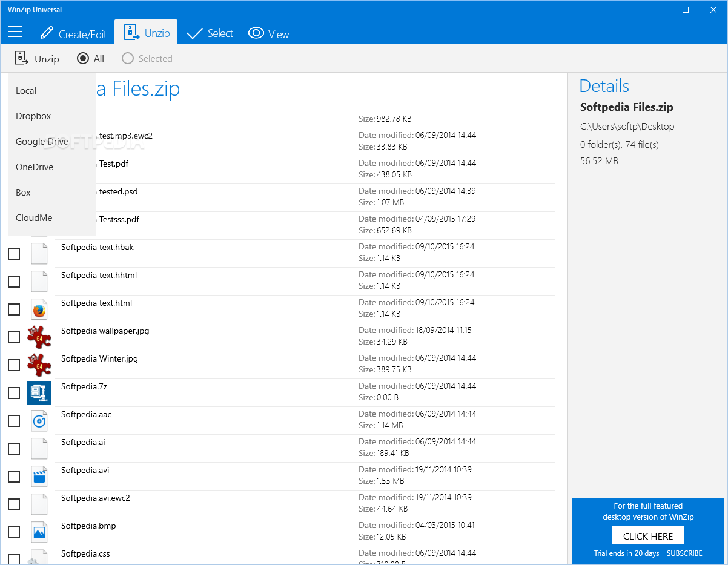This screenshot has width=728, height=565.
Task: Choose CloudMe in the Unzip menu
Action: (52, 218)
